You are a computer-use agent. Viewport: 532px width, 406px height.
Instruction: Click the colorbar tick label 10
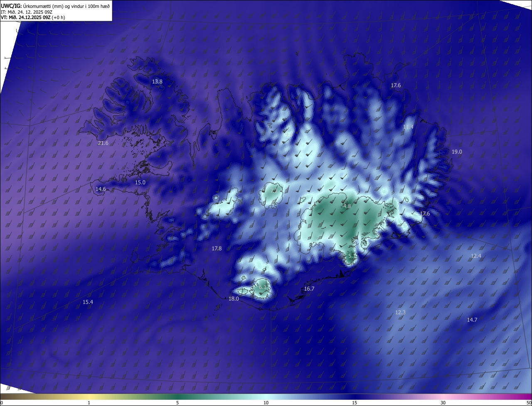(x=266, y=403)
